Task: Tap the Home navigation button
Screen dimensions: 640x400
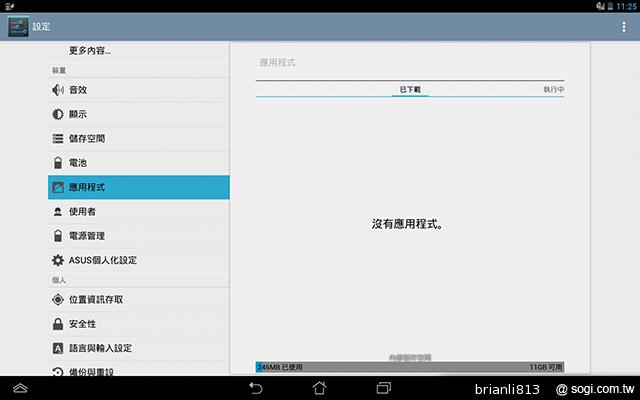Action: [x=320, y=388]
